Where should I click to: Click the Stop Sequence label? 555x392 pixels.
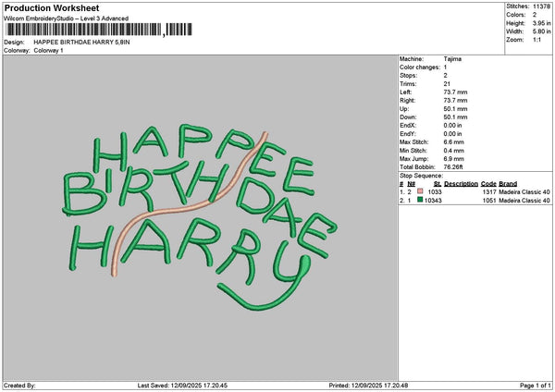(421, 175)
